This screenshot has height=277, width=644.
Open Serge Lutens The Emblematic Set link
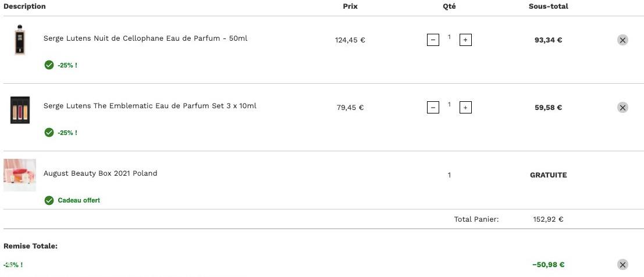[x=150, y=106]
